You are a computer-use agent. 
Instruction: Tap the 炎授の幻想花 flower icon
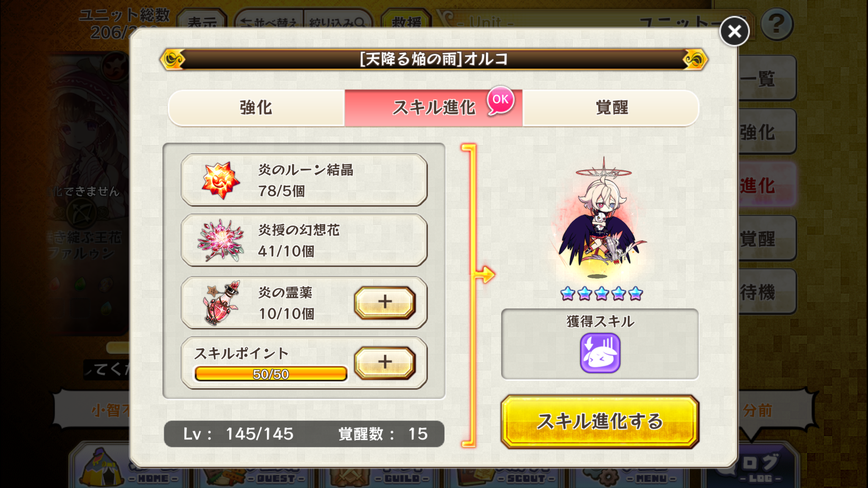tap(220, 241)
